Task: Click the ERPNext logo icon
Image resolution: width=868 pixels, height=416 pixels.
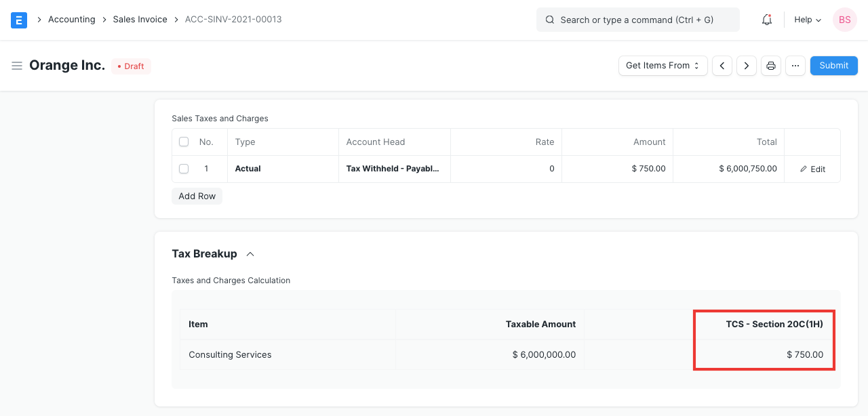Action: (19, 20)
